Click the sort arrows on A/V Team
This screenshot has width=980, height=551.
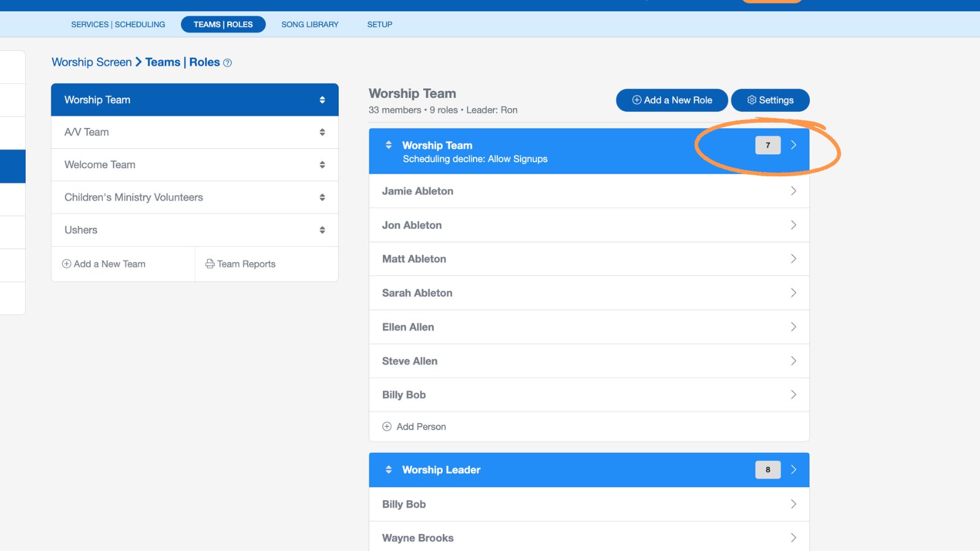click(323, 132)
